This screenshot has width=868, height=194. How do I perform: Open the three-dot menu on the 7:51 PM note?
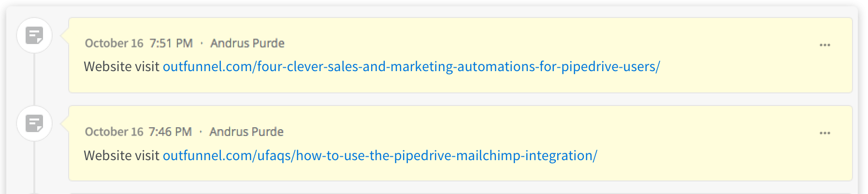point(825,45)
